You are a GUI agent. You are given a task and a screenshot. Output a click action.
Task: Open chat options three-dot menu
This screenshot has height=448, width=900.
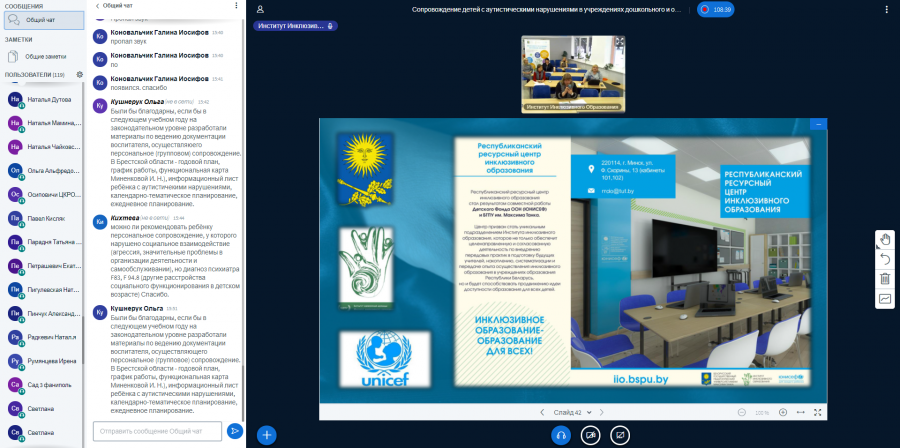coord(236,5)
